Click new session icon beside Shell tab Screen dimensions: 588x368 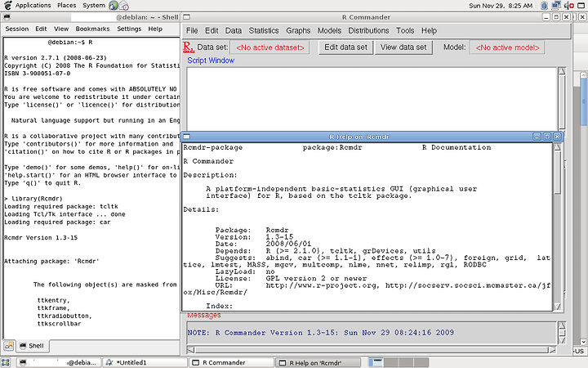[x=9, y=346]
